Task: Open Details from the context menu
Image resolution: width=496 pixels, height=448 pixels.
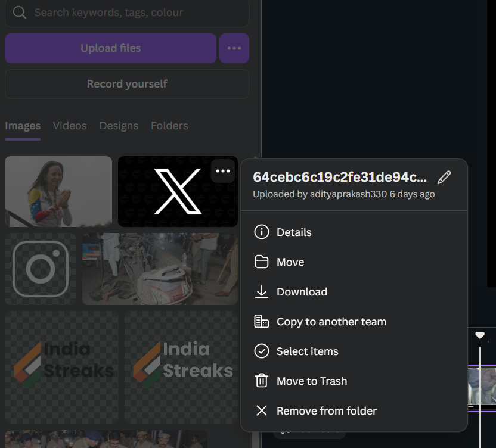Action: (354, 232)
